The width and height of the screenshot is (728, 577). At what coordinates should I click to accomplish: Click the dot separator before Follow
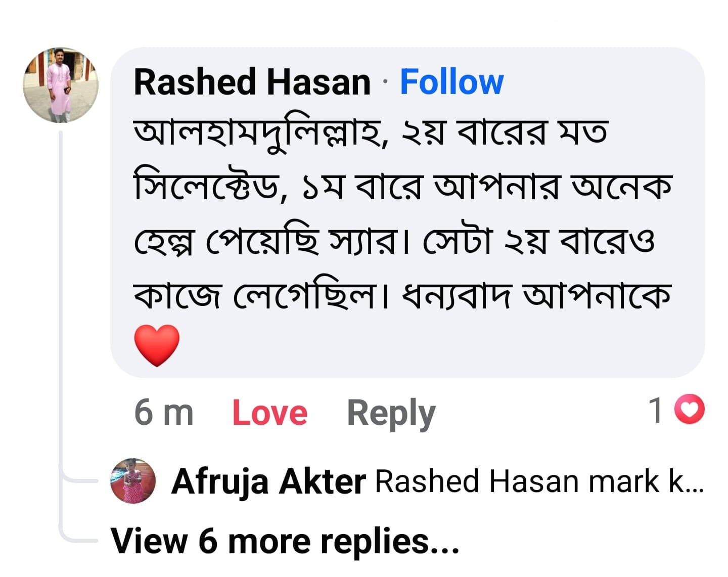[385, 82]
